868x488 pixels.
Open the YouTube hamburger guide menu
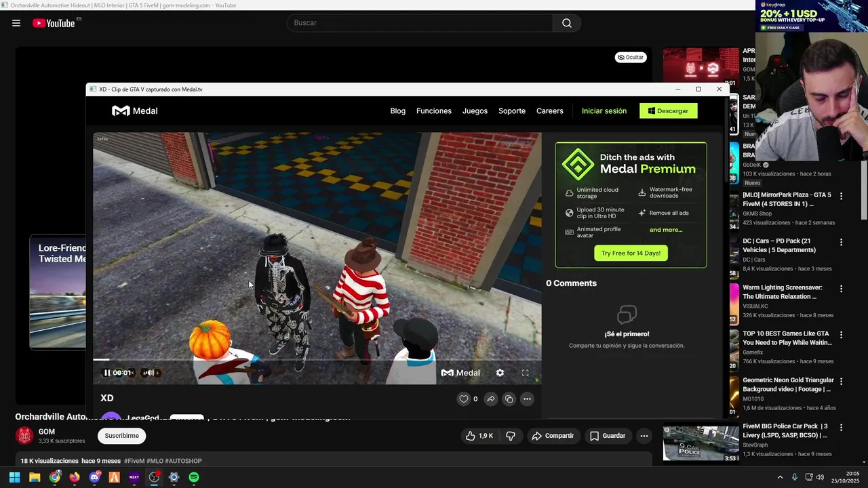16,23
